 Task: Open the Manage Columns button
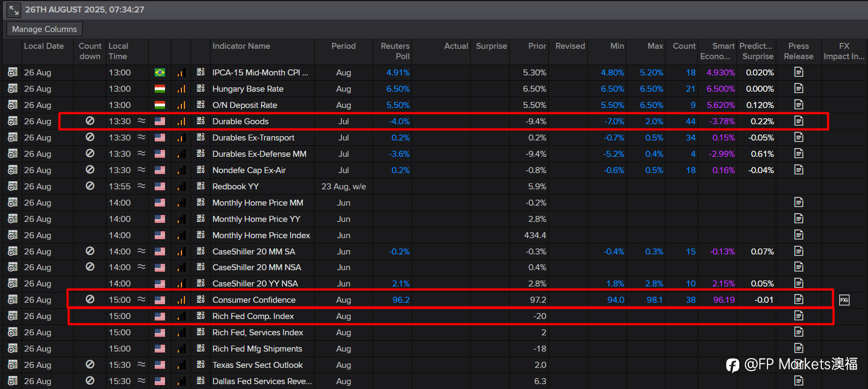[x=45, y=29]
